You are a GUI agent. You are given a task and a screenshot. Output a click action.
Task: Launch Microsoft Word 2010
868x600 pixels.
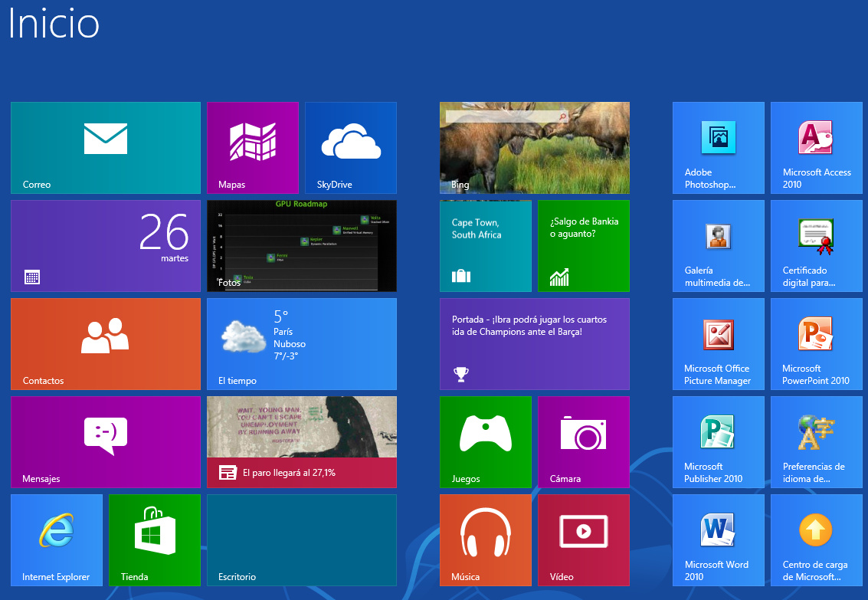click(719, 540)
